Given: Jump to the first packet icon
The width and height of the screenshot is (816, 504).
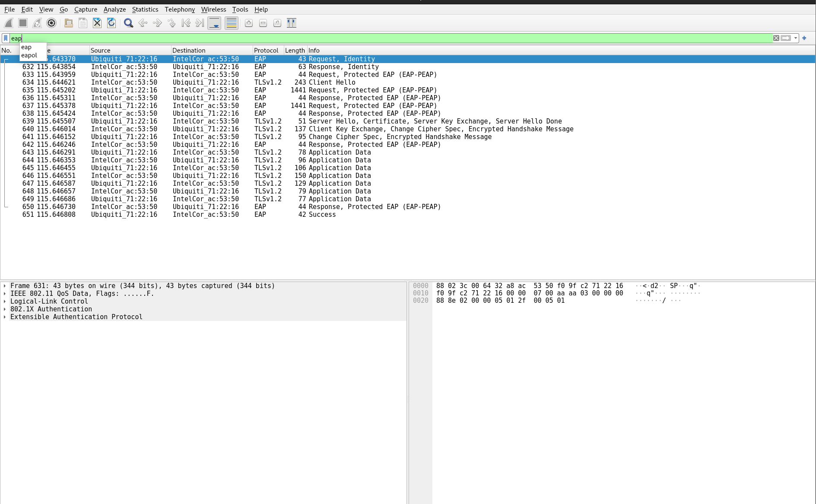Looking at the screenshot, I should (186, 23).
